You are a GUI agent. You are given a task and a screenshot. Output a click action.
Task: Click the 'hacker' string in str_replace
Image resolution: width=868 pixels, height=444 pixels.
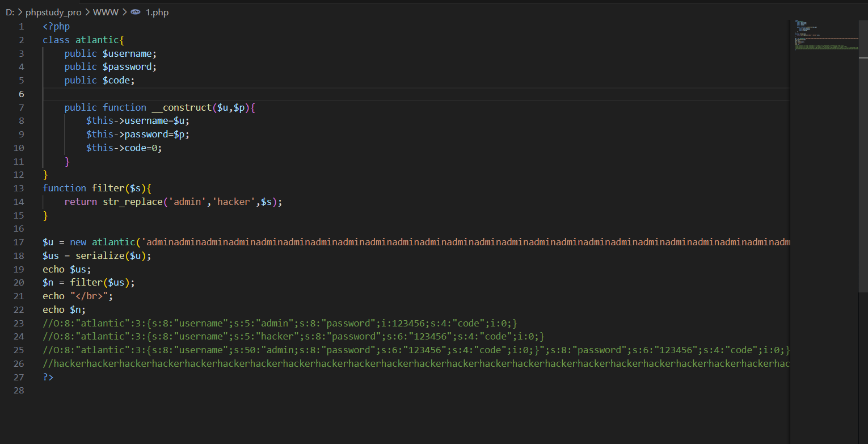pos(234,202)
